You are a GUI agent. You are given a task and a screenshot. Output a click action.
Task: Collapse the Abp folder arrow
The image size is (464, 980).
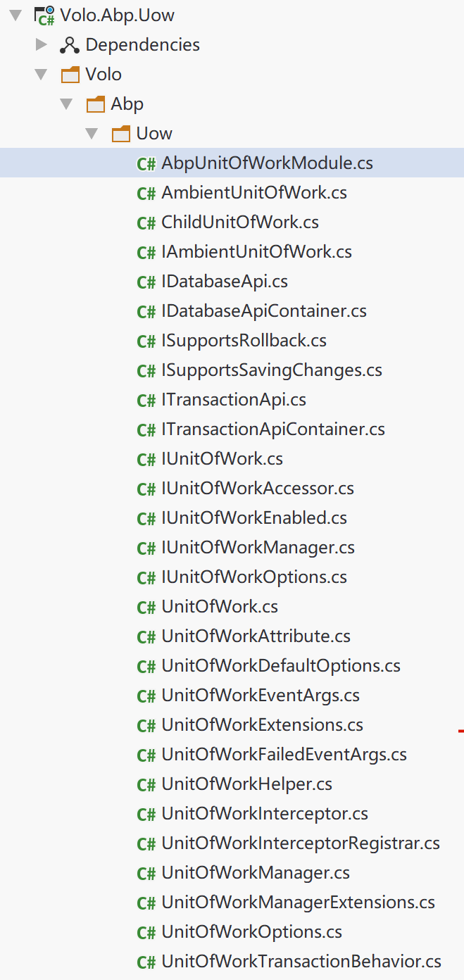[66, 103]
